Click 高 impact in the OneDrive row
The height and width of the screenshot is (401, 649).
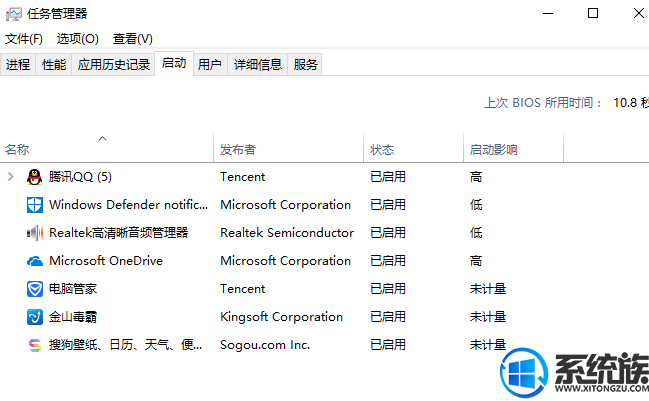click(476, 261)
